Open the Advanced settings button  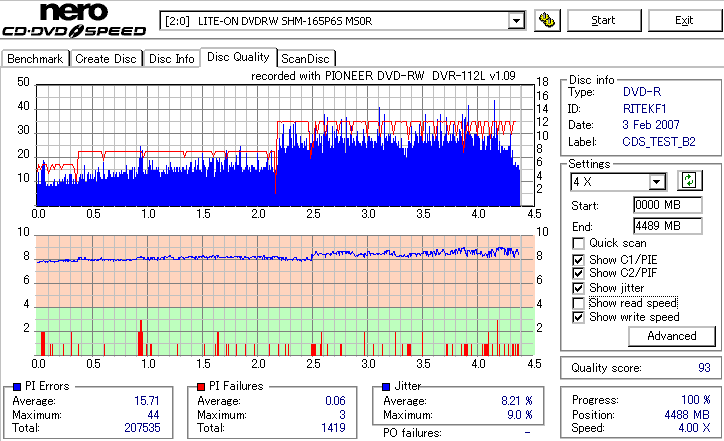pyautogui.click(x=671, y=336)
